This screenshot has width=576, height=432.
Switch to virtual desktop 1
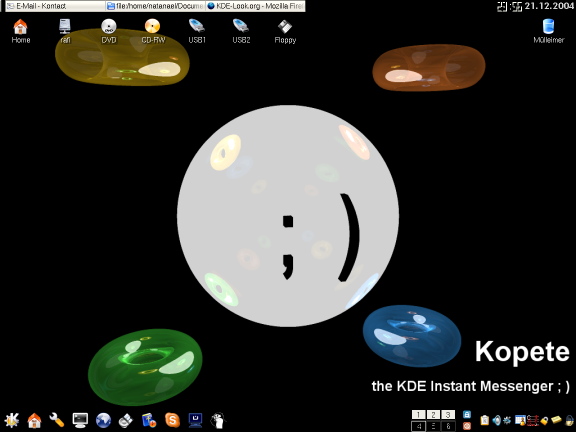(x=418, y=414)
